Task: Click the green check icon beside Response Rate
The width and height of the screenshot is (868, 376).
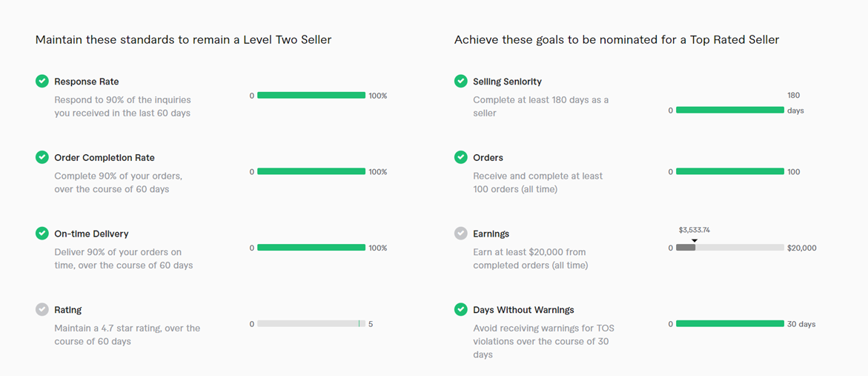Action: coord(42,82)
